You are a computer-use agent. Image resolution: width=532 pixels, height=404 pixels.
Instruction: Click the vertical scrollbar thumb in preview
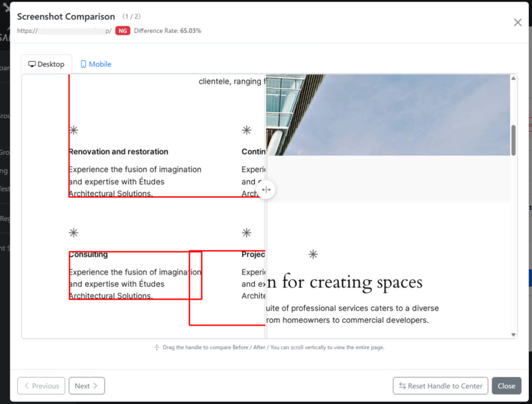tap(513, 140)
